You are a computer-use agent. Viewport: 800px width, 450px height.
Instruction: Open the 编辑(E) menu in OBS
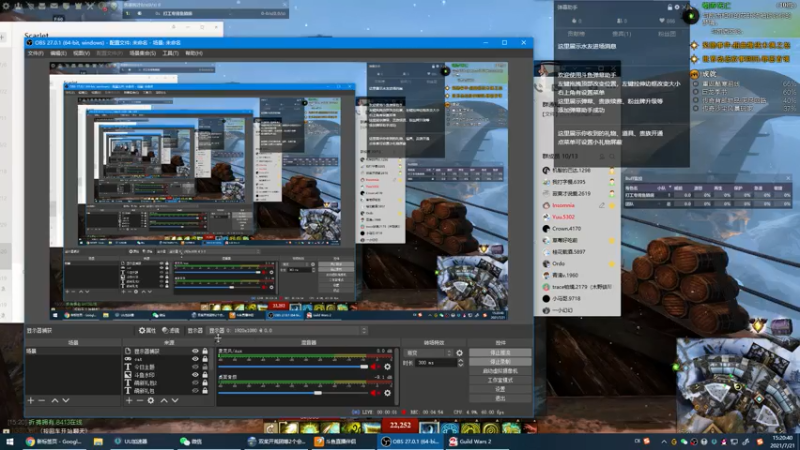pos(58,53)
